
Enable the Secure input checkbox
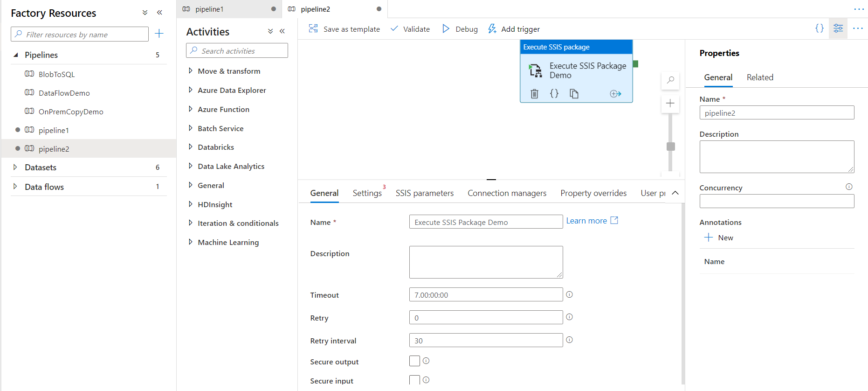tap(414, 380)
